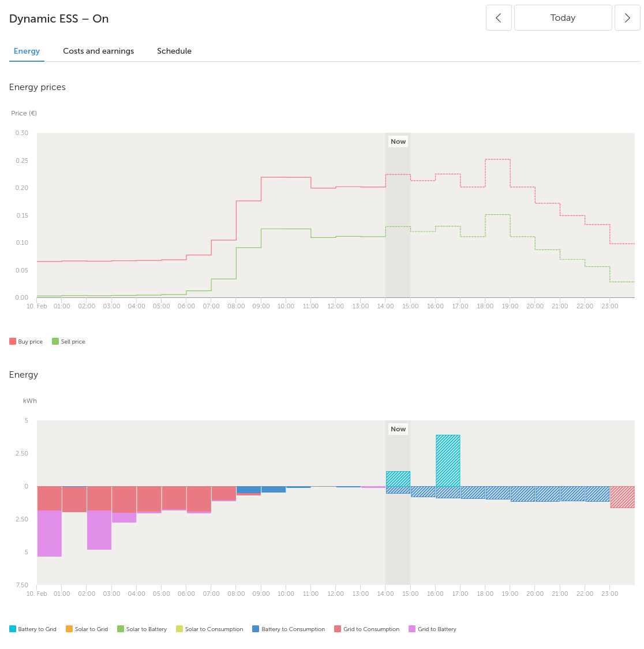Toggle Solar to Grid legend swatch
This screenshot has width=644, height=649.
point(69,629)
